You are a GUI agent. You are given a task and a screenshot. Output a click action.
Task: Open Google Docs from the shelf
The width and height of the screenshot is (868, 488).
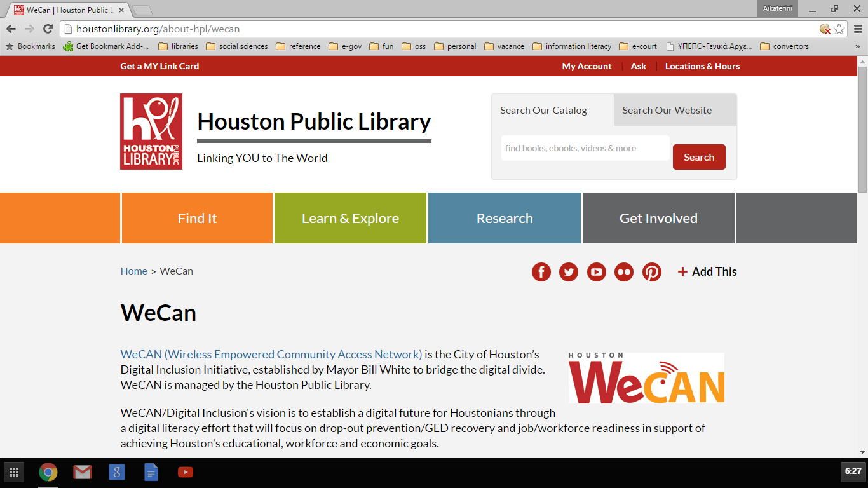151,472
